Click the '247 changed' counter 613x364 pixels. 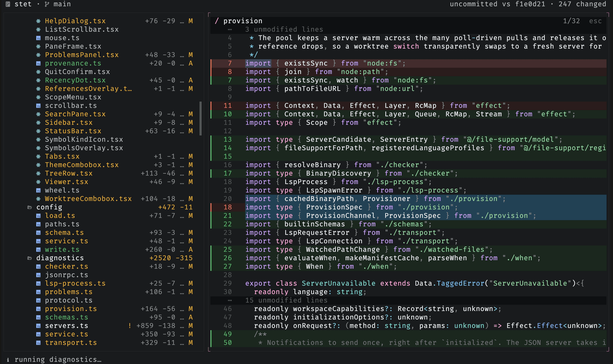click(582, 4)
